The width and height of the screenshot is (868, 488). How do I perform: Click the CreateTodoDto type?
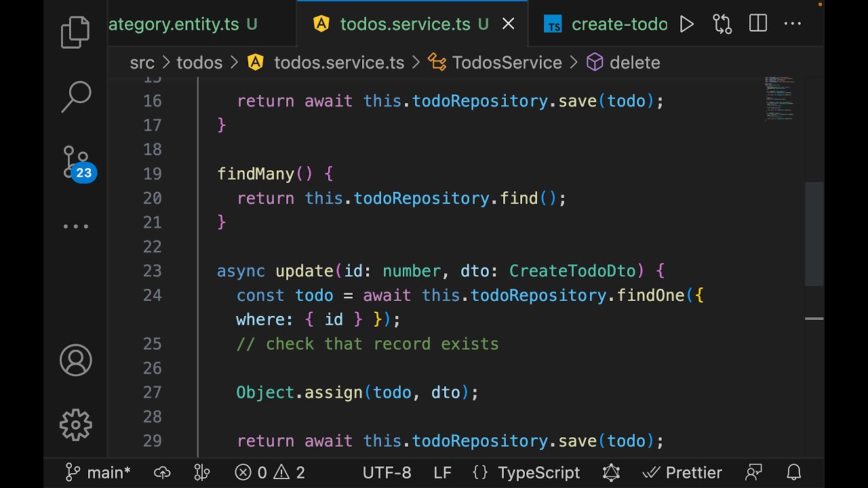point(572,271)
